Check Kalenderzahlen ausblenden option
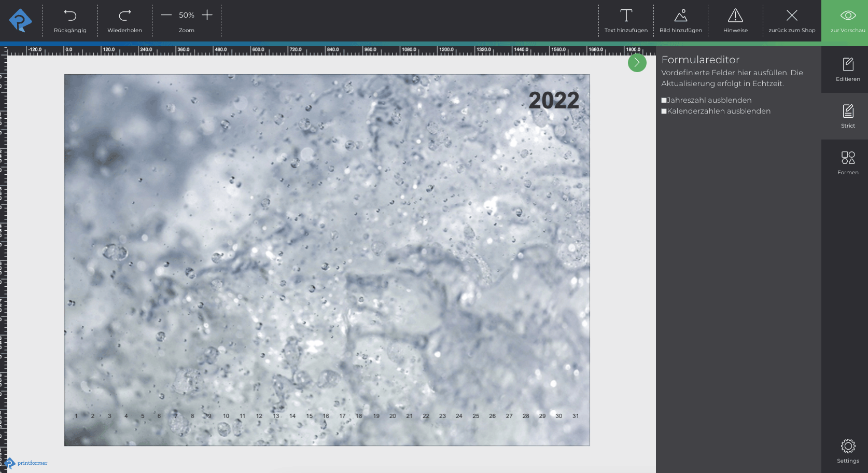Image resolution: width=868 pixels, height=473 pixels. pos(664,112)
